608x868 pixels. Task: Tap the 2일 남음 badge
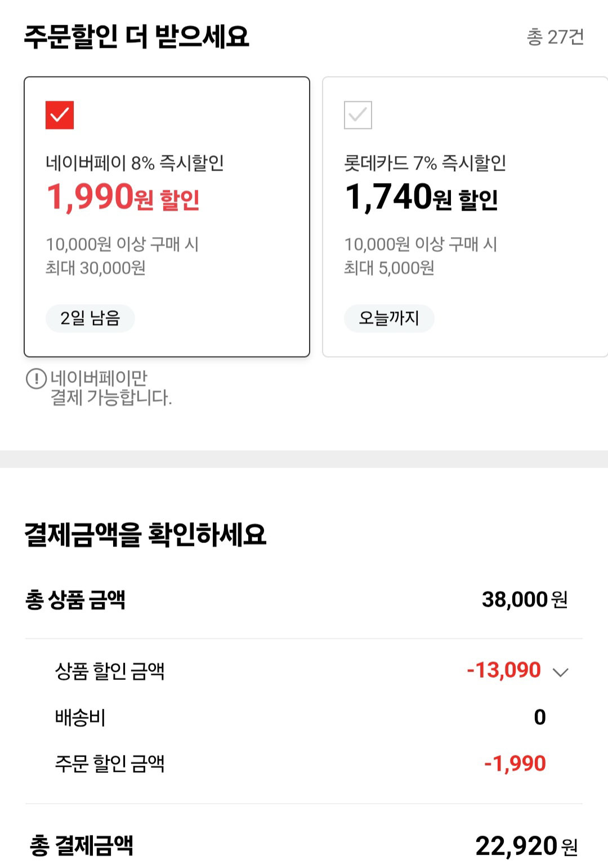(90, 318)
